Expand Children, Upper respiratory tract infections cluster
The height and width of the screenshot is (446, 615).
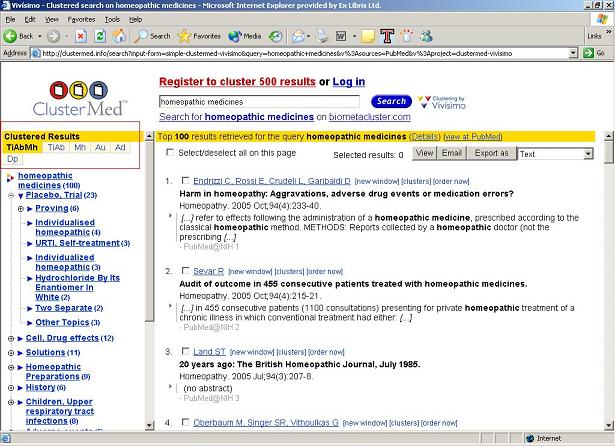(x=11, y=402)
